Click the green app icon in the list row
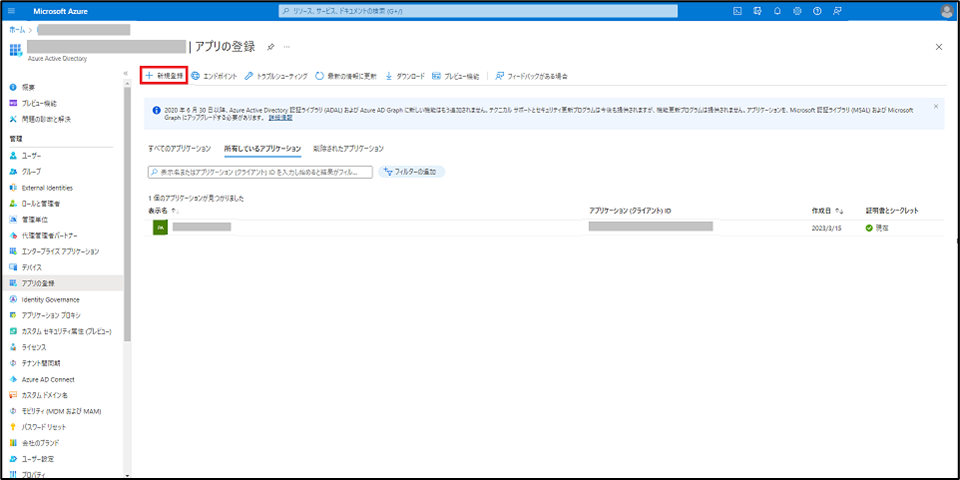 pos(160,227)
